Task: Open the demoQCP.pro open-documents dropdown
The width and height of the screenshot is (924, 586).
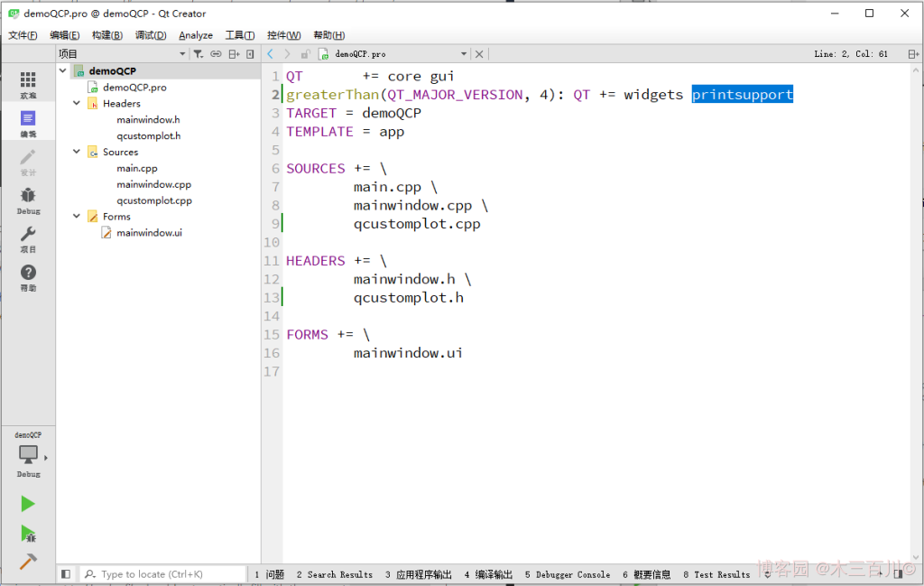Action: point(464,54)
